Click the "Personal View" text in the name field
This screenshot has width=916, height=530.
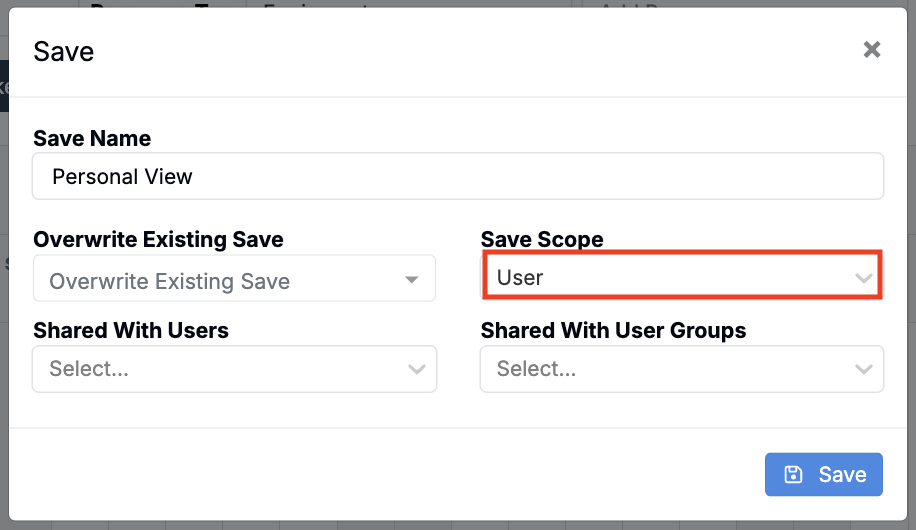122,177
